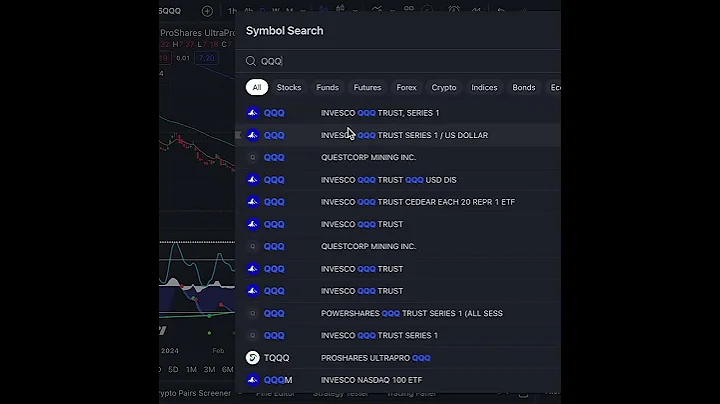Screen dimensions: 720x404
Task: Click the 7.20 price button on chart
Action: click(x=206, y=58)
